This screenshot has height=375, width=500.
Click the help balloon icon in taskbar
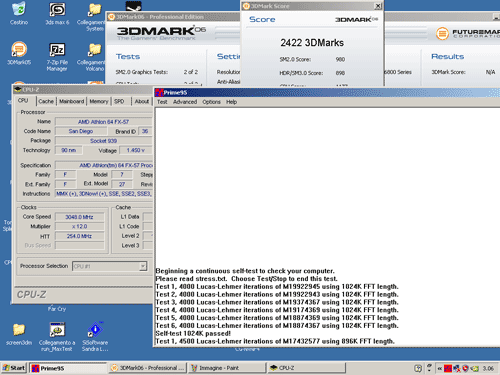point(418,368)
